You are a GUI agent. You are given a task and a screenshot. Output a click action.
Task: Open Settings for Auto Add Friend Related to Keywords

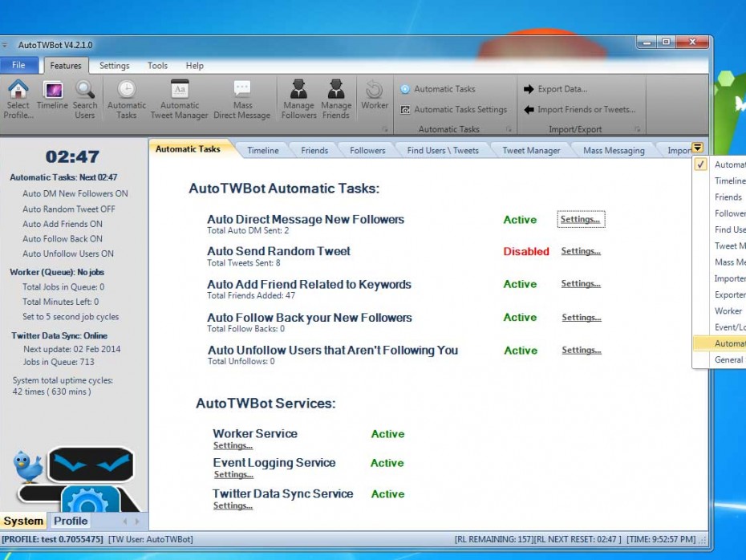point(581,283)
